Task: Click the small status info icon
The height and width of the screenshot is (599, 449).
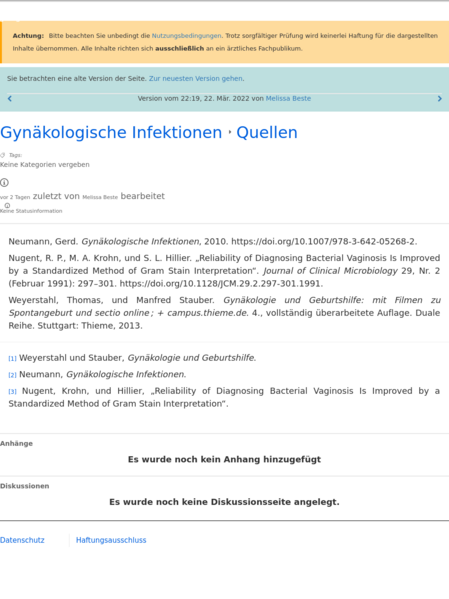Action: [7, 206]
